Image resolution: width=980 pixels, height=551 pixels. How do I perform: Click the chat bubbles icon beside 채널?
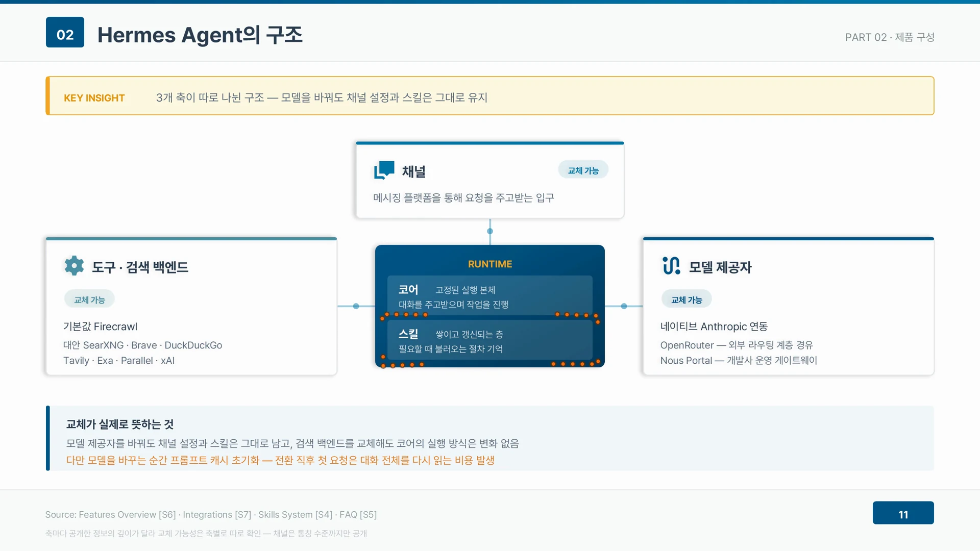click(x=384, y=170)
